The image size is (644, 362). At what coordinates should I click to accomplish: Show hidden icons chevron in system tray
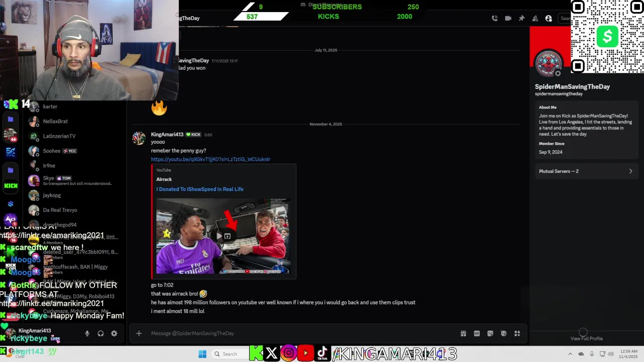pos(570,354)
